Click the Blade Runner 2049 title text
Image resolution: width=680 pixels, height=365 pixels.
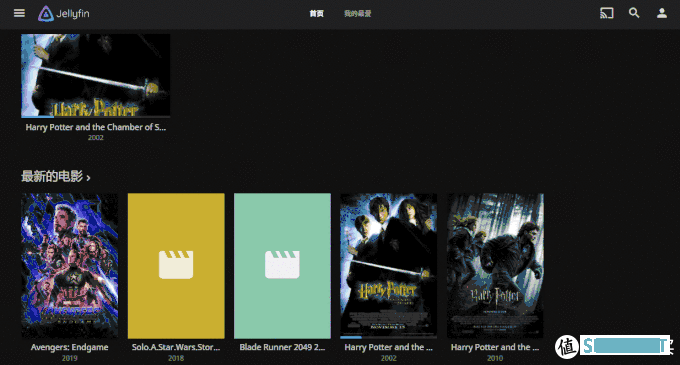point(282,347)
